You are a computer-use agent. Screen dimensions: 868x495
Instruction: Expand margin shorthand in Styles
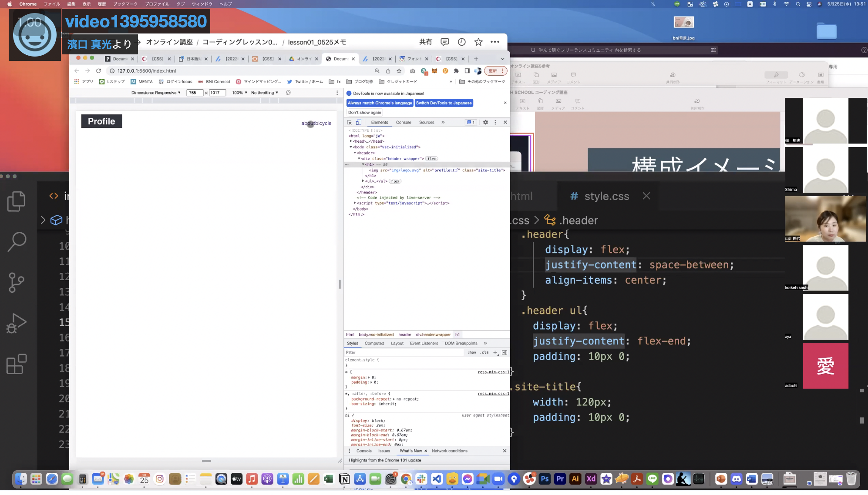(369, 377)
